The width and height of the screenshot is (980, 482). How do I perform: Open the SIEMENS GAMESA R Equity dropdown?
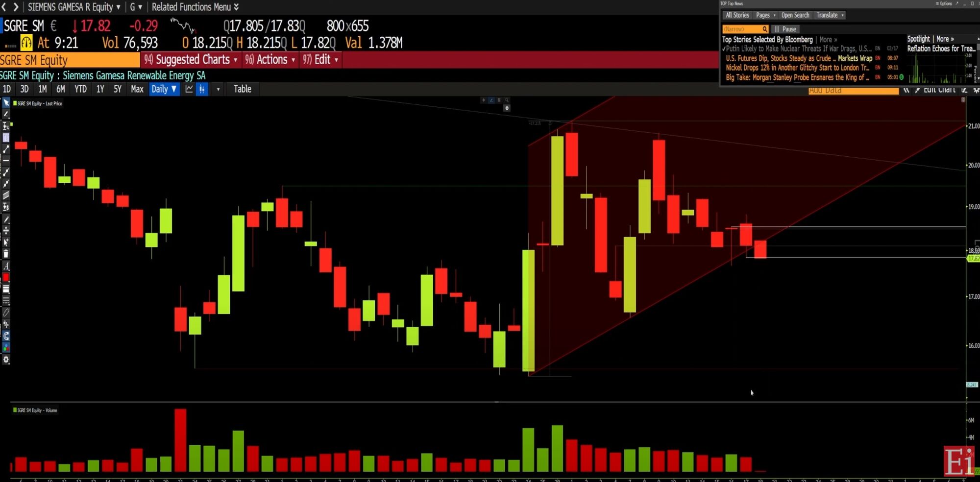pyautogui.click(x=74, y=7)
